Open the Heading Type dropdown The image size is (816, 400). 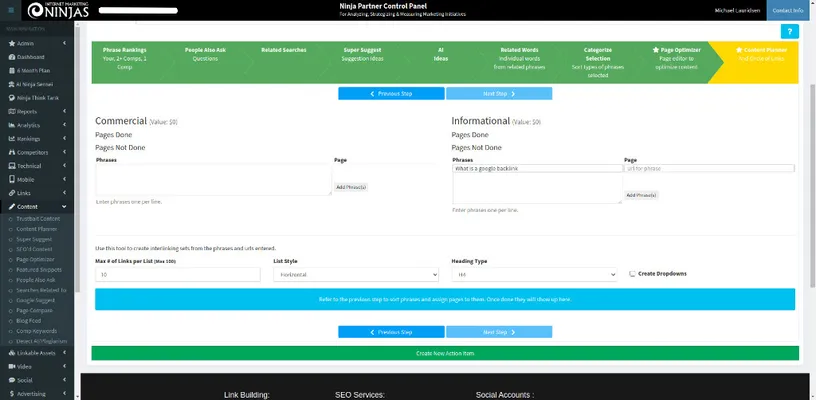click(x=535, y=274)
